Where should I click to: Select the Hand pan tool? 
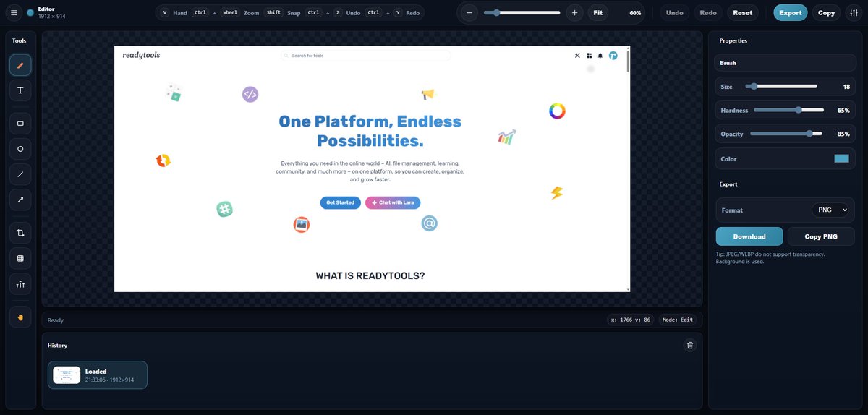coord(20,317)
